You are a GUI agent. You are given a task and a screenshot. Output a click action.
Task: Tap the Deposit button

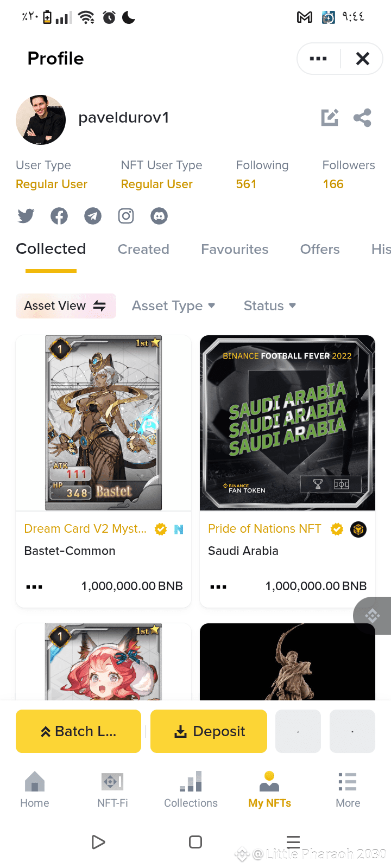tap(209, 731)
